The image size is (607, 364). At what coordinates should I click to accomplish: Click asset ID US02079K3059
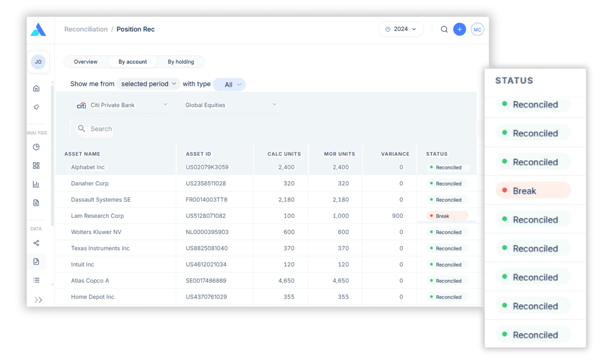pos(207,167)
